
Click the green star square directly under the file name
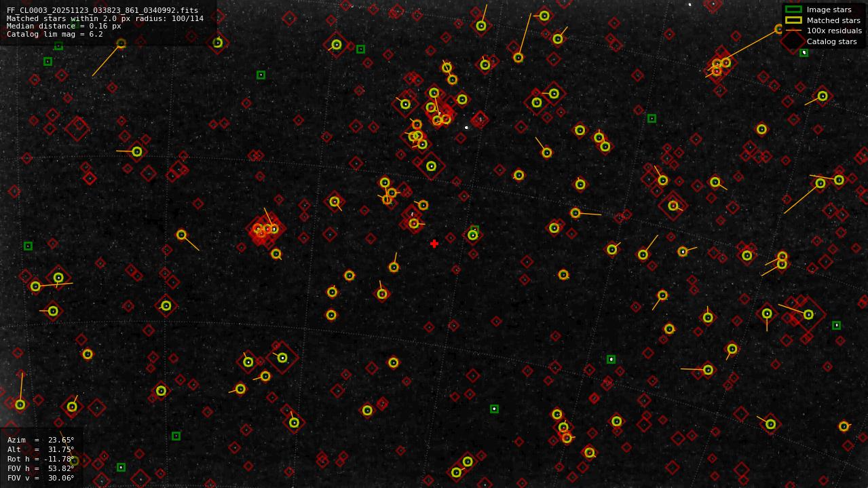[58, 45]
